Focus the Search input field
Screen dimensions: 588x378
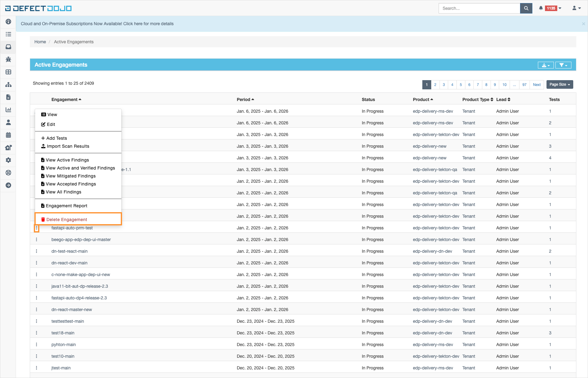click(x=479, y=8)
